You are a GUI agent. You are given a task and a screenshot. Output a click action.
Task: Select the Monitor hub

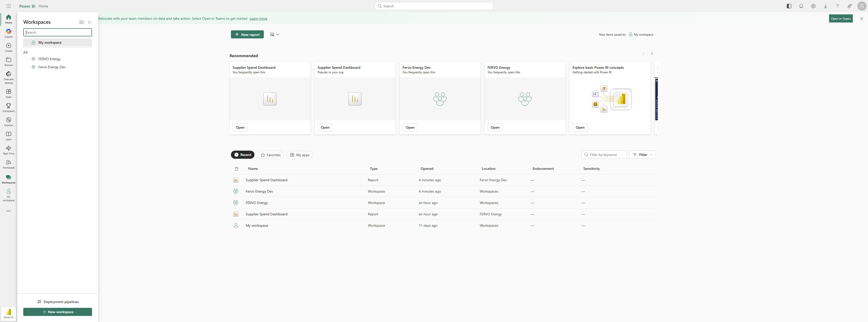click(x=8, y=122)
